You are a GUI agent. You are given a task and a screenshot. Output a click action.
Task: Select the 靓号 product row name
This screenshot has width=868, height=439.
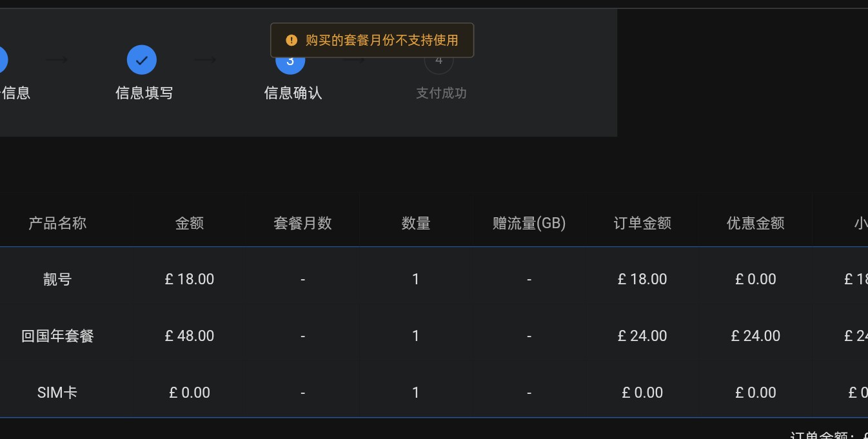click(x=57, y=279)
